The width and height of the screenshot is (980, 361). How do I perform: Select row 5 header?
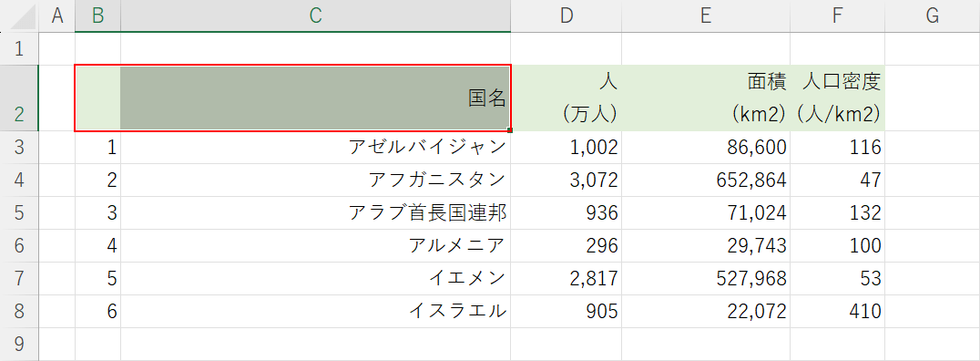click(19, 212)
